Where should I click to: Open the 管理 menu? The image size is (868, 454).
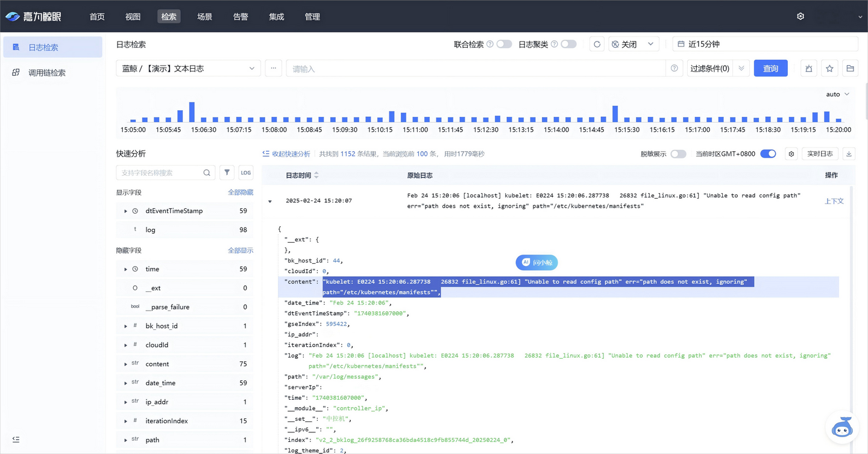pos(312,17)
